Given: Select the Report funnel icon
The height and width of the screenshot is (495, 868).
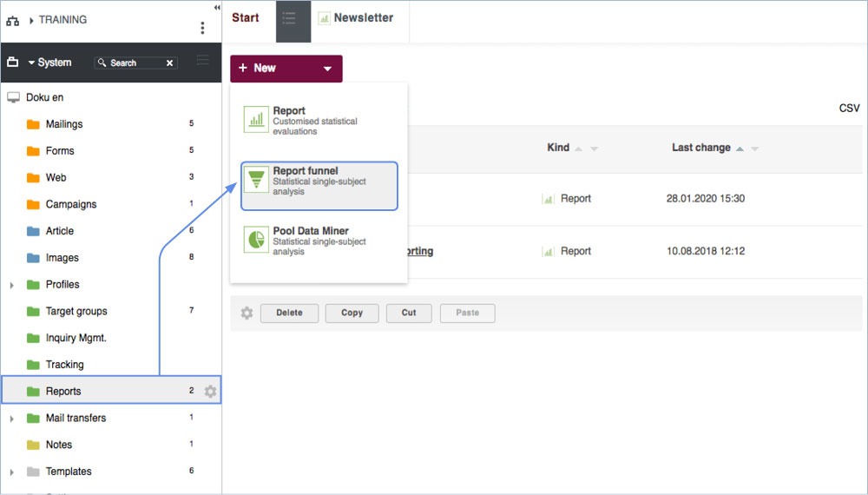Looking at the screenshot, I should (x=256, y=180).
